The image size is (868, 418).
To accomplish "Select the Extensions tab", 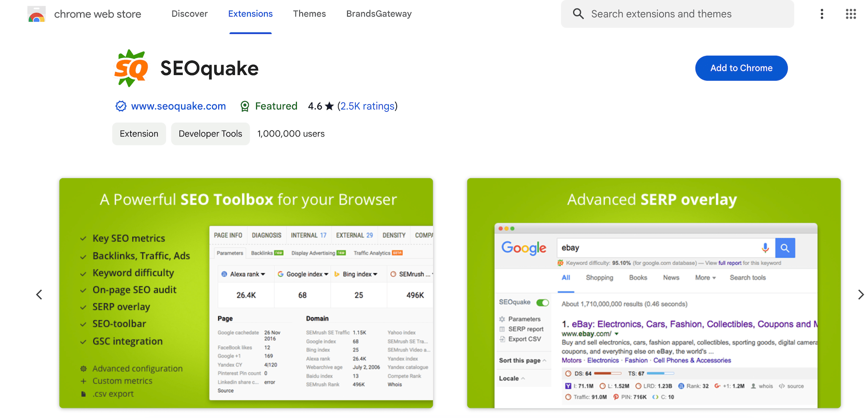I will click(x=250, y=14).
